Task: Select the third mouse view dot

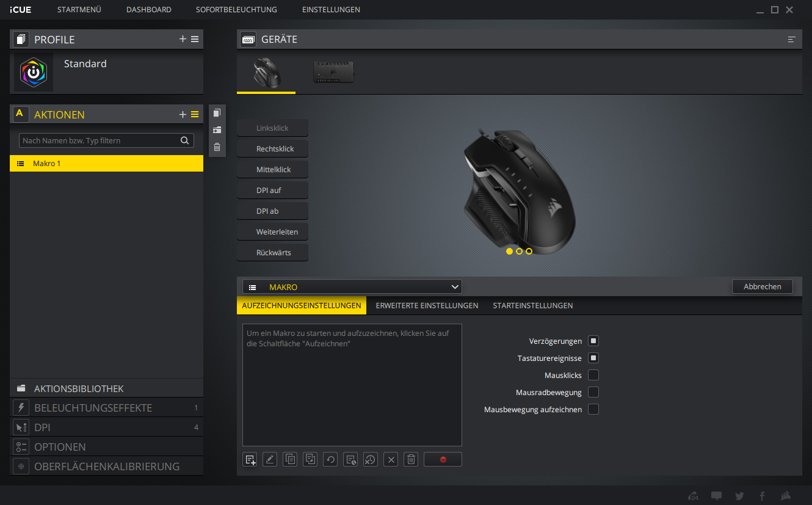Action: point(529,251)
